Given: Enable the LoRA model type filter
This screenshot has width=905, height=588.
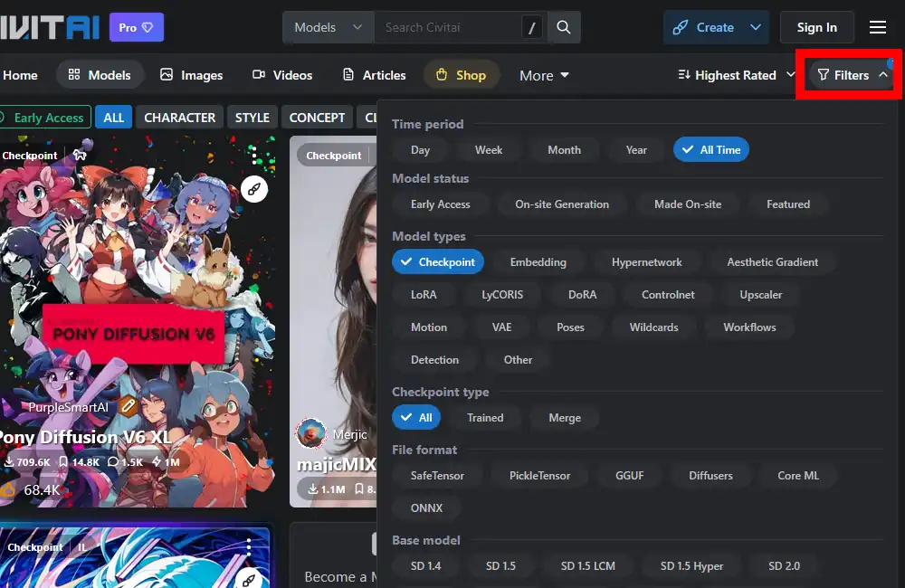Looking at the screenshot, I should [x=424, y=295].
